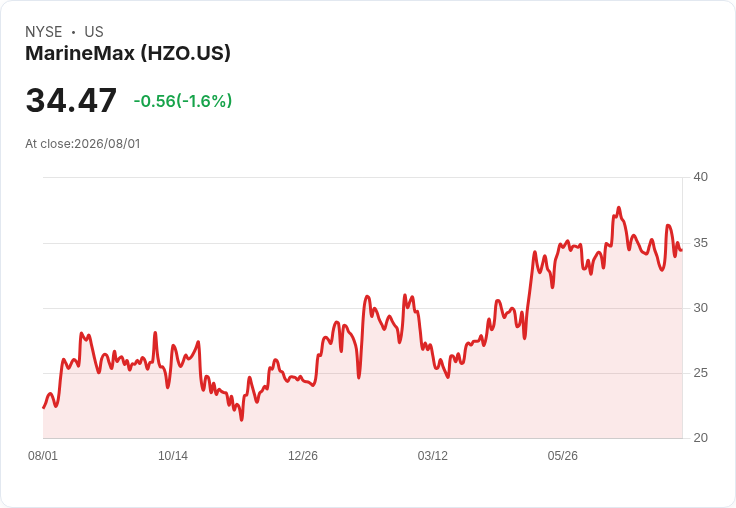Click the current price 34.47
The width and height of the screenshot is (736, 508).
71,100
